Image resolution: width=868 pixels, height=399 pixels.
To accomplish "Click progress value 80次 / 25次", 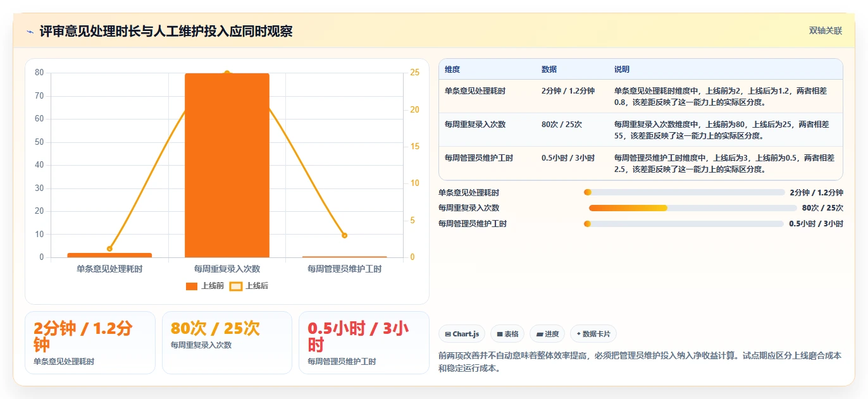I will click(822, 208).
